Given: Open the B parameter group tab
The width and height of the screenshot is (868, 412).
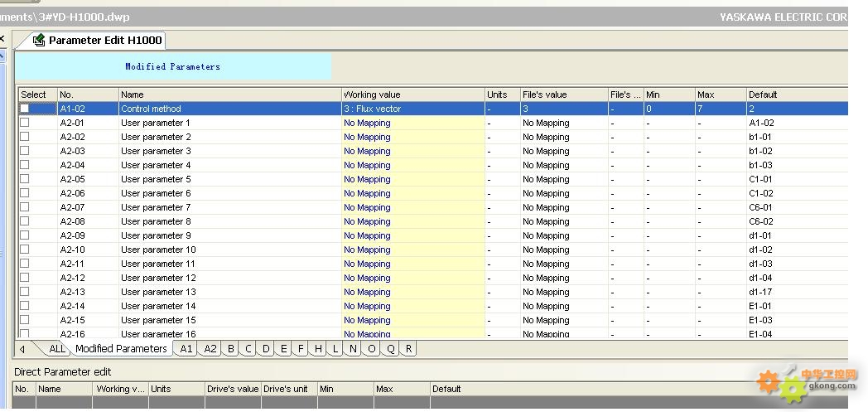Looking at the screenshot, I should click(231, 349).
